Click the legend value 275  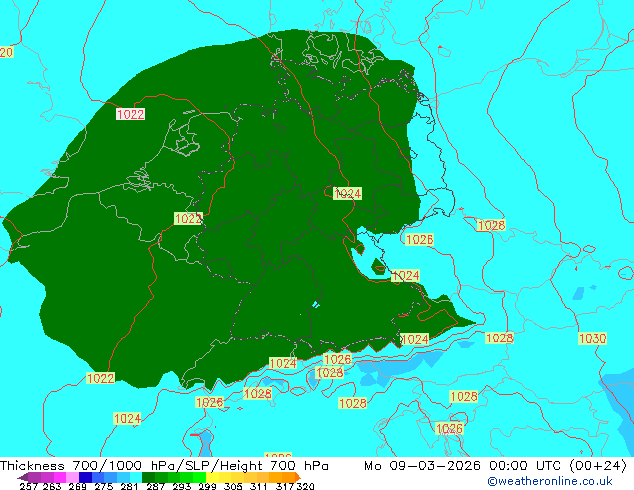click(104, 486)
